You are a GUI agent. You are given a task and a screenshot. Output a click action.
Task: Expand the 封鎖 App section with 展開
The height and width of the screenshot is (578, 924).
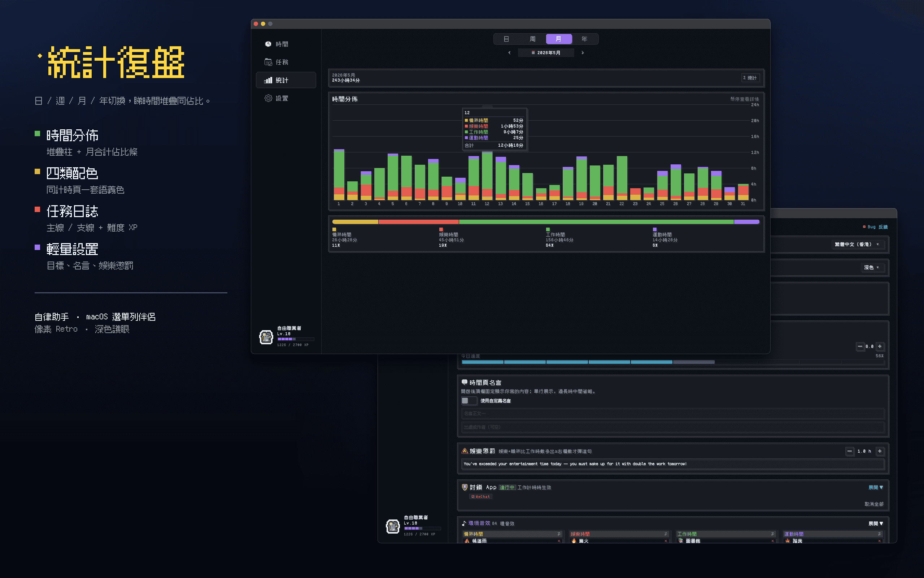876,487
